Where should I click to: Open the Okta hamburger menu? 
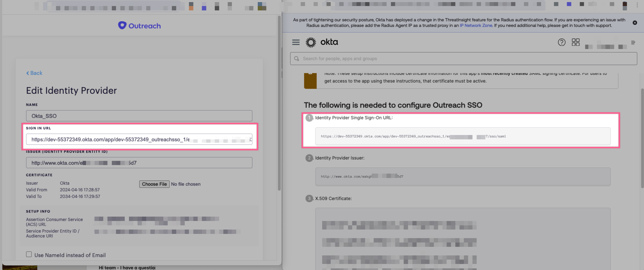[x=296, y=42]
